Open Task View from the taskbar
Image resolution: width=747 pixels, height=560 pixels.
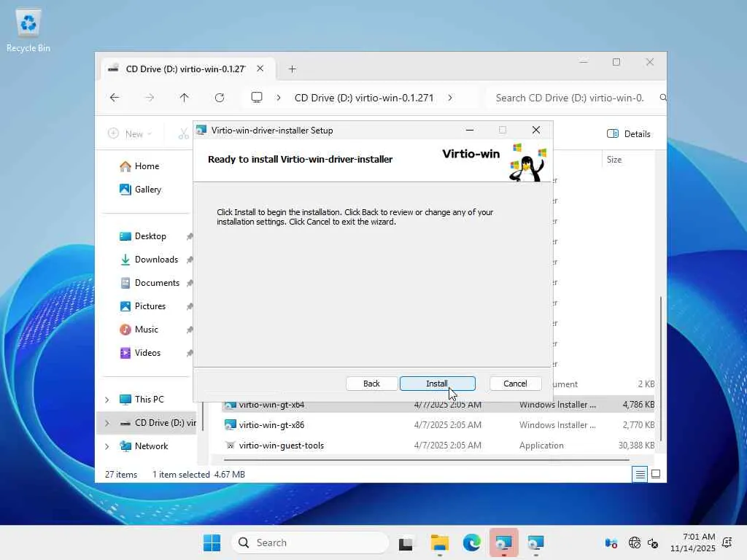click(x=406, y=542)
